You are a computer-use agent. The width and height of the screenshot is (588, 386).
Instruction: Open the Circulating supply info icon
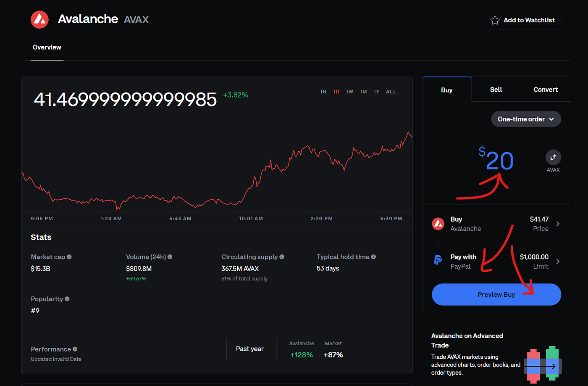click(282, 257)
